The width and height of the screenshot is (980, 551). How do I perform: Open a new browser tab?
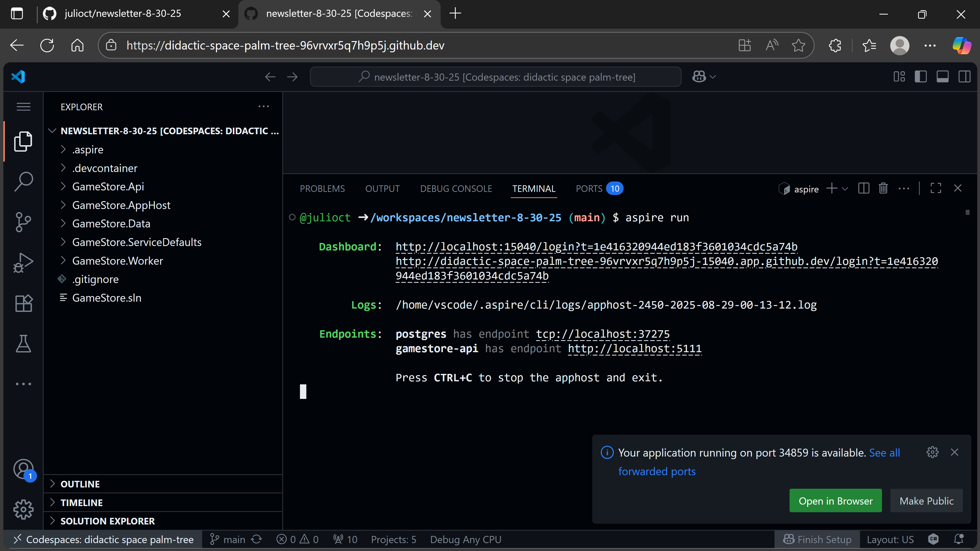(x=455, y=14)
